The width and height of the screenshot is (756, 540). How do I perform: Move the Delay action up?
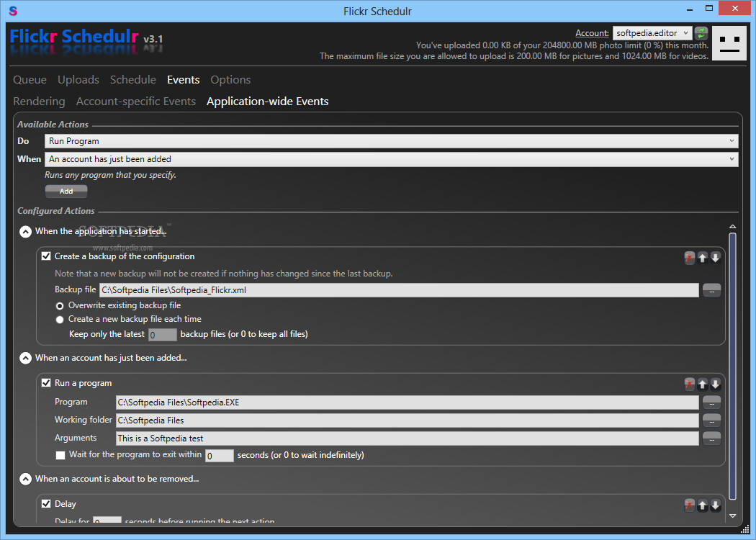point(703,505)
